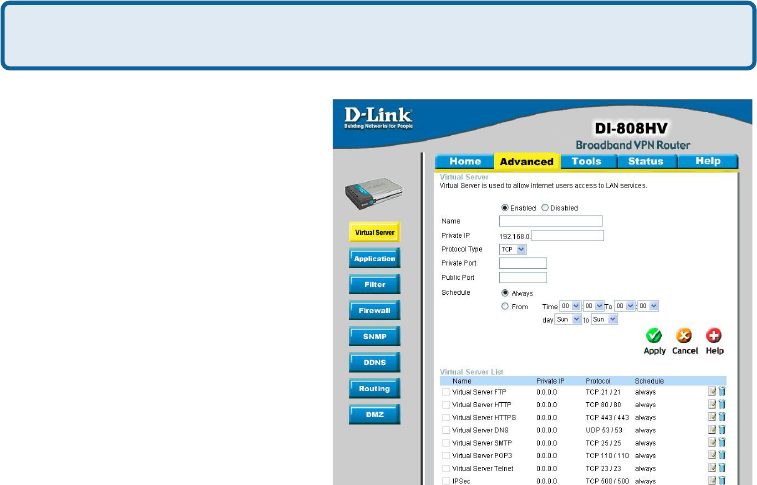Screen dimensions: 757x485
Task: Click the Public Port input field
Action: [x=523, y=277]
